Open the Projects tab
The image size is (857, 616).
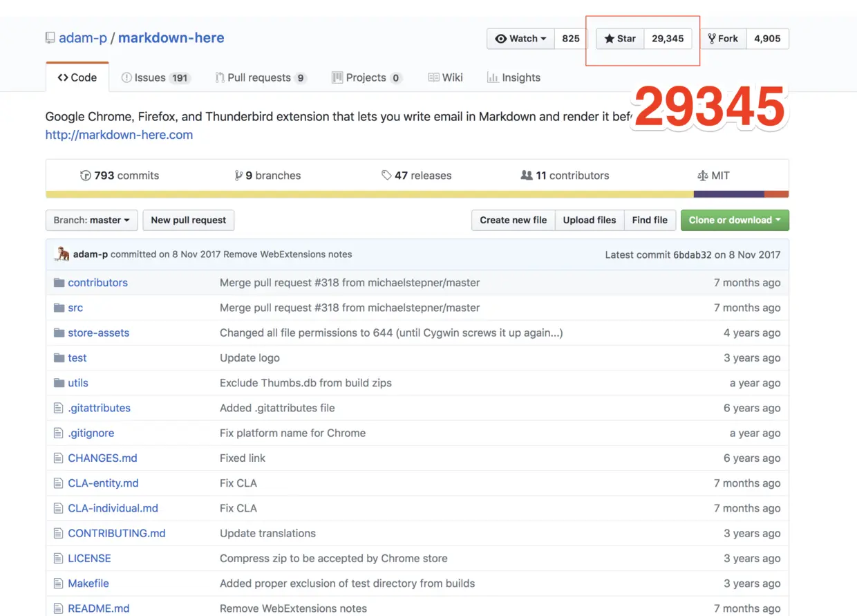pyautogui.click(x=366, y=77)
